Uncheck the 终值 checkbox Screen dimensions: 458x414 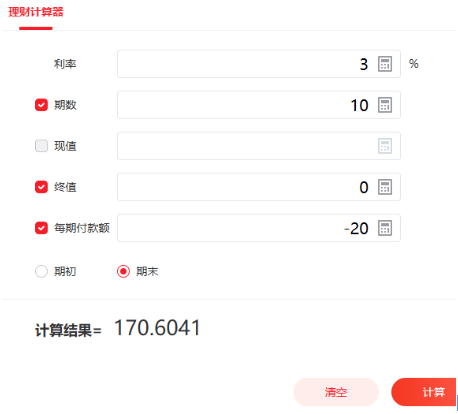(x=41, y=187)
